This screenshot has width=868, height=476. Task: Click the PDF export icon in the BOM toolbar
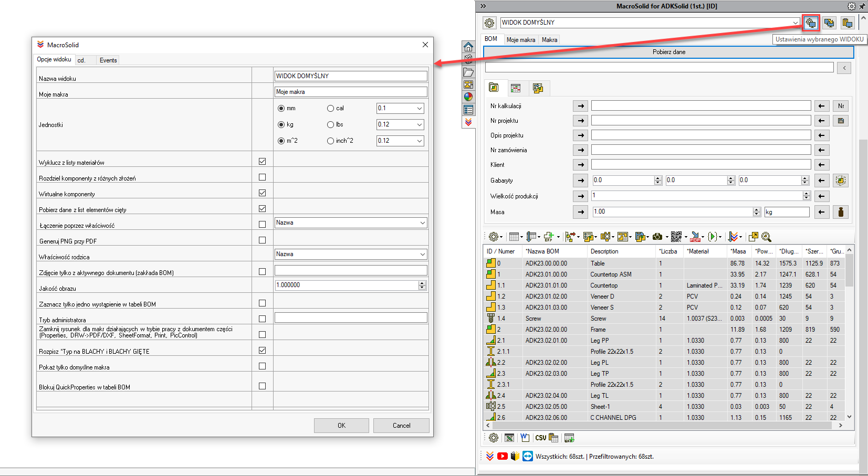(x=695, y=237)
